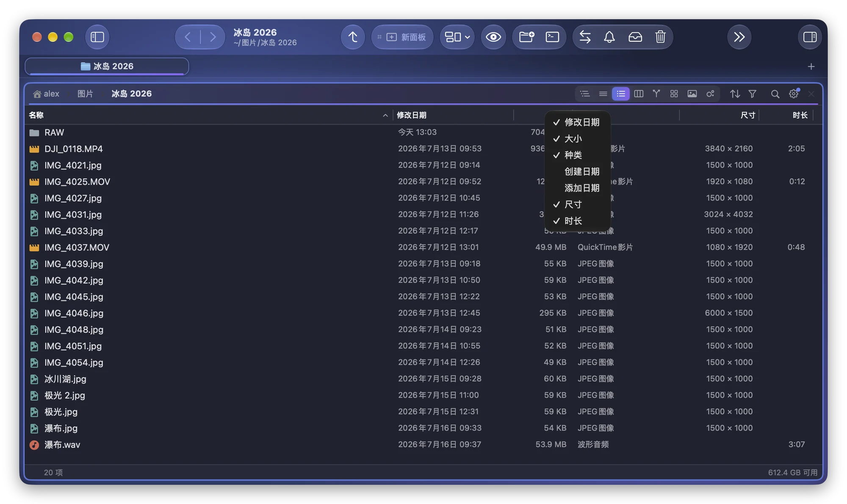
Task: Toggle sort direction on 名称 column
Action: (385, 115)
